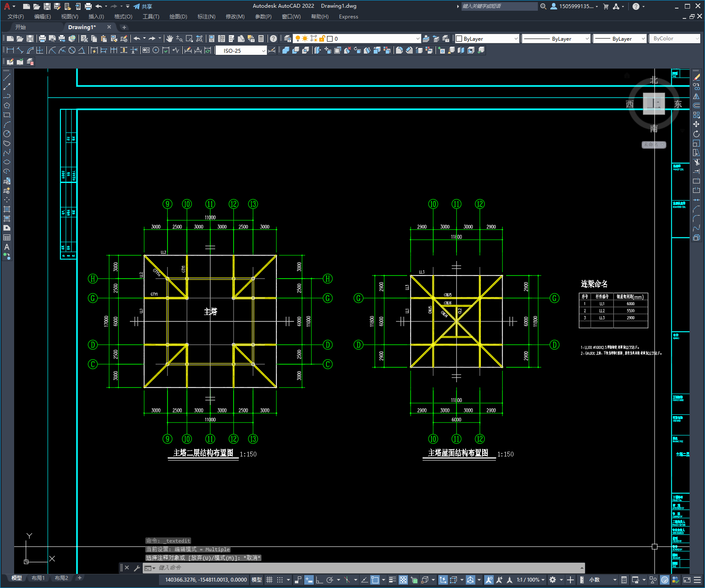
Task: Click the 主塔二层结构布置图 drawing title
Action: (x=203, y=453)
